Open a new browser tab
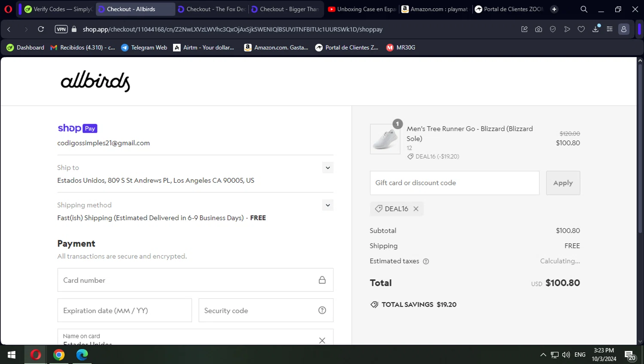 554,9
